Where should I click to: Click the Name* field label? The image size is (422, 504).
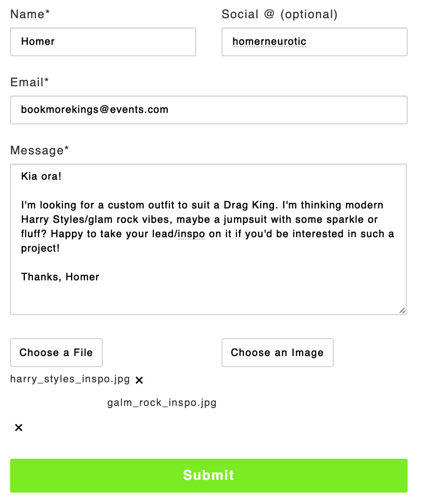[30, 14]
